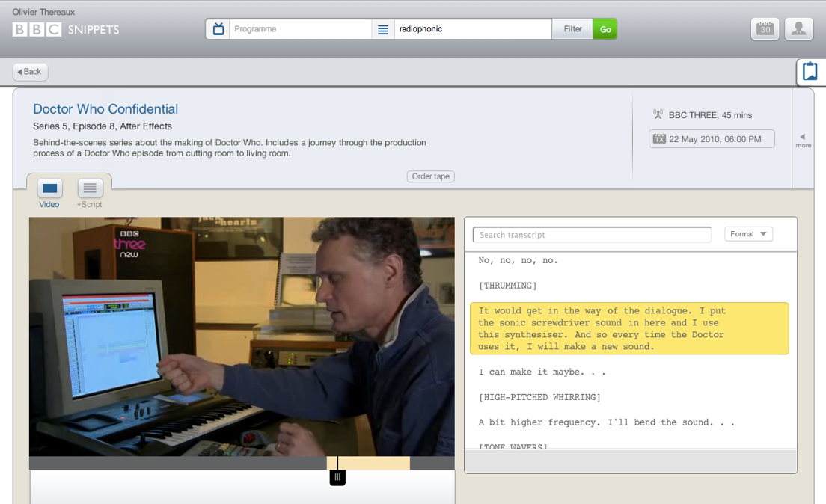Open the clipboard bookmark panel icon
This screenshot has height=504, width=826.
pos(810,72)
